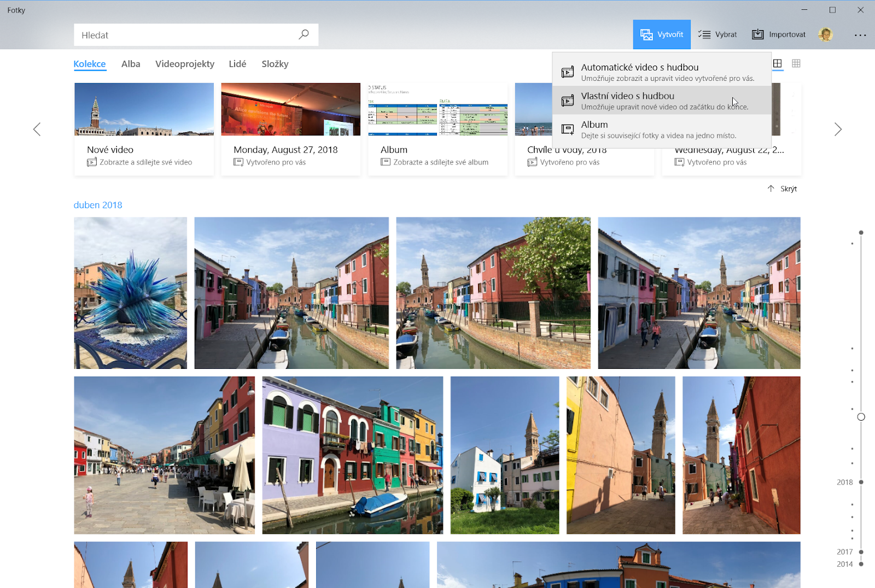Click the Vybrat select button

pos(717,34)
